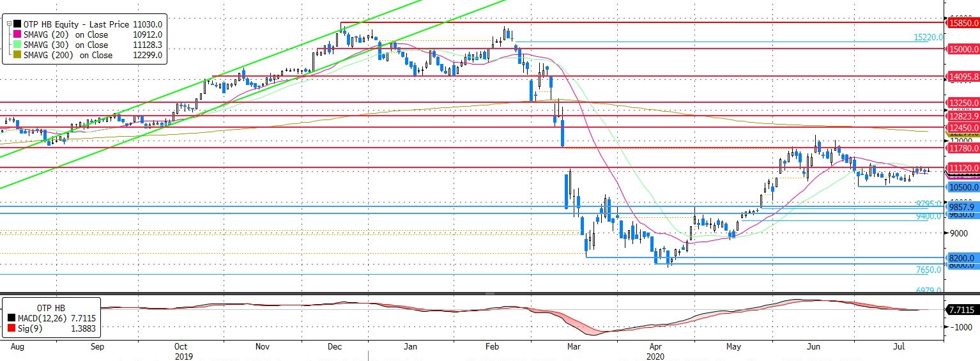Image resolution: width=980 pixels, height=361 pixels.
Task: Click the Sep month axis label
Action: tap(97, 346)
